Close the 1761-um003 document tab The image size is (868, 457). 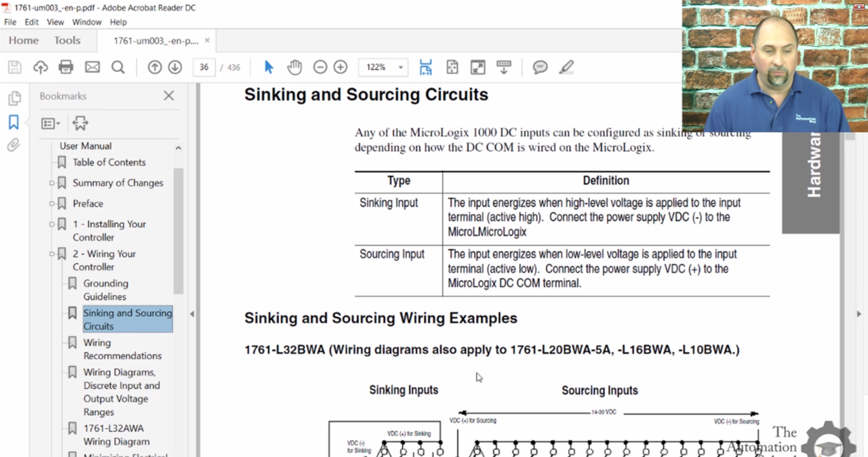208,41
